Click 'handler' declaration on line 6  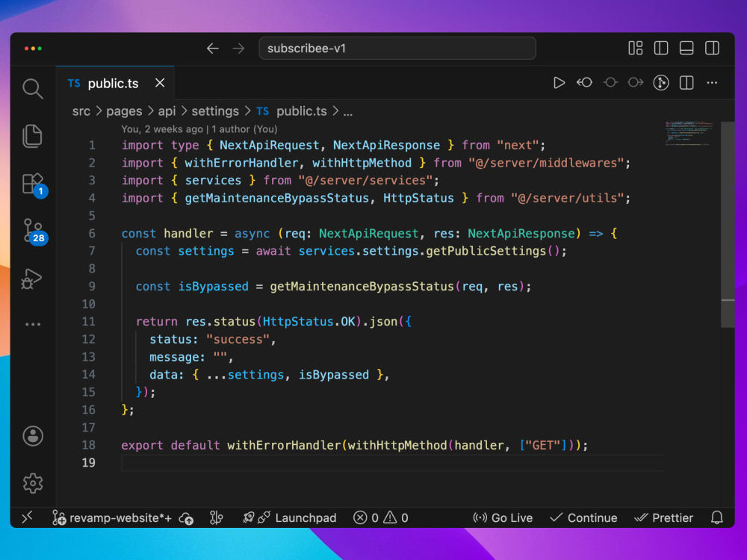tap(189, 233)
